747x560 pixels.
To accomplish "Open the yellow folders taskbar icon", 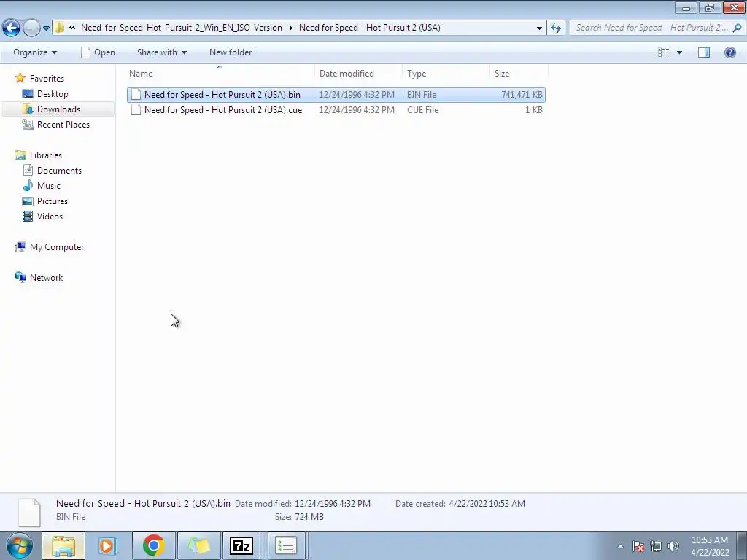I will [x=198, y=545].
